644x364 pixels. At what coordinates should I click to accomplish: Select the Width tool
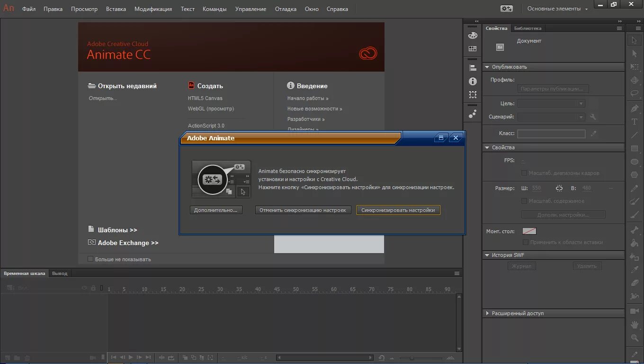(x=635, y=296)
